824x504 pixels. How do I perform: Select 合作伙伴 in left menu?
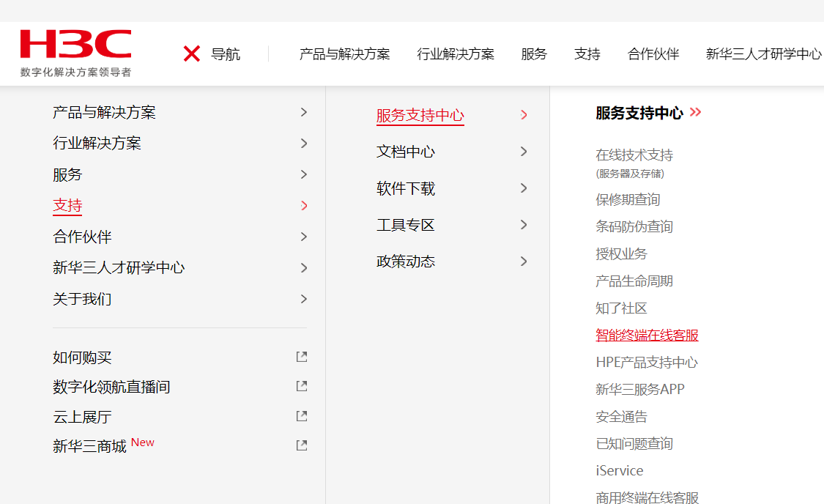click(82, 237)
